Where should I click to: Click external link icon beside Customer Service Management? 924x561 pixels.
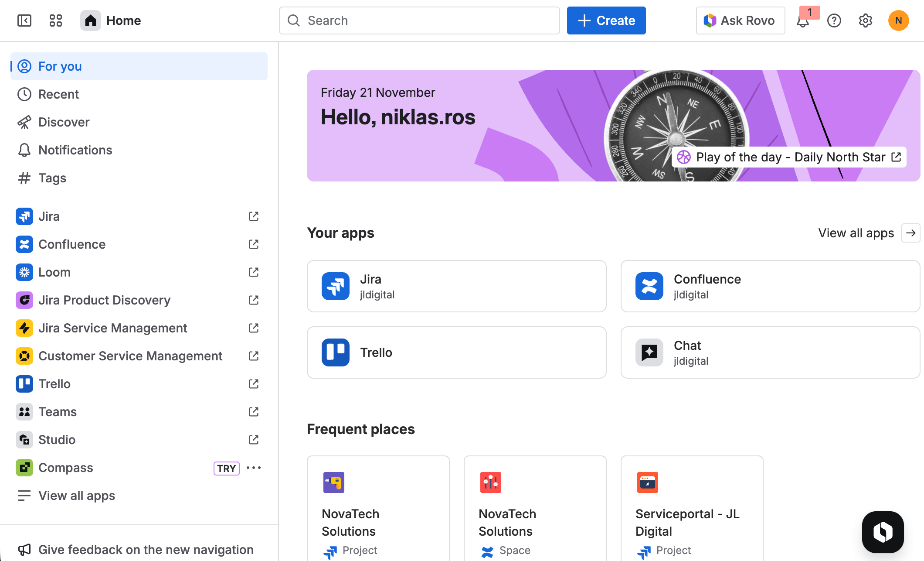254,356
